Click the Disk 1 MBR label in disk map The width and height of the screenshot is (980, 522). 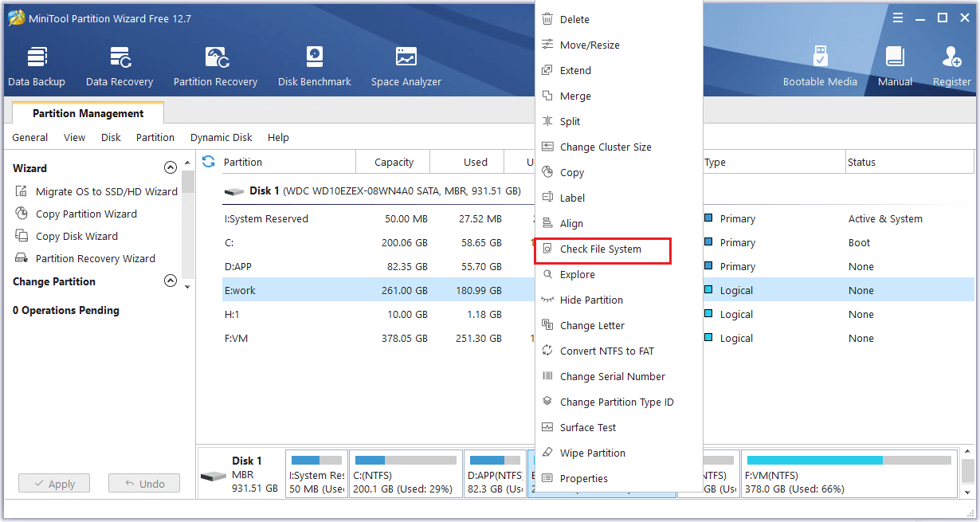[x=240, y=474]
